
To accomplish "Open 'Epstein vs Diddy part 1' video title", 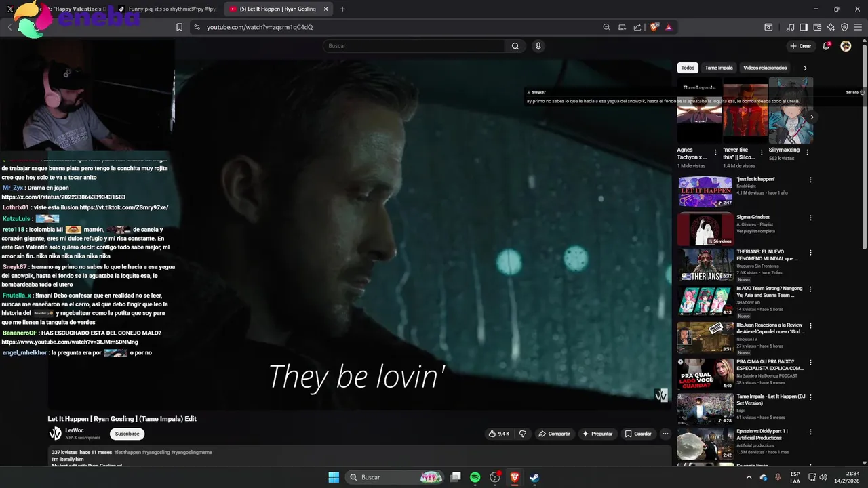I will point(762,434).
